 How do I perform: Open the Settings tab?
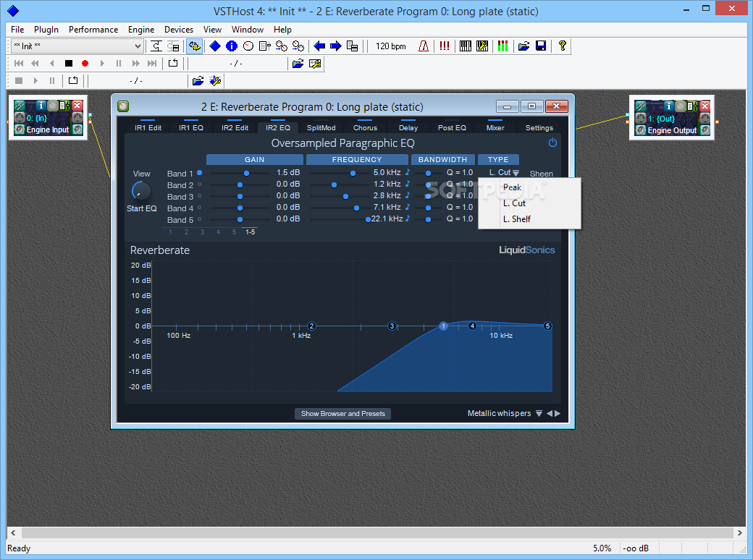pos(539,127)
